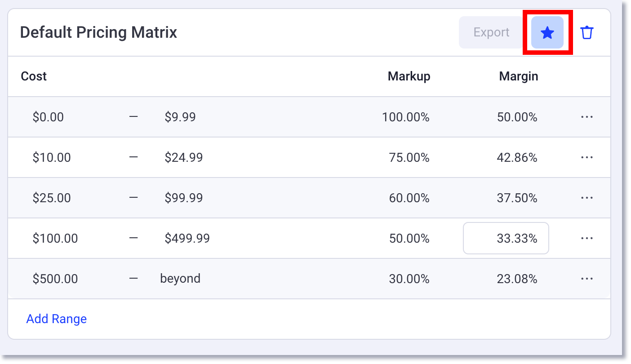Open the ellipsis actions for the $500.00 row

pyautogui.click(x=587, y=279)
